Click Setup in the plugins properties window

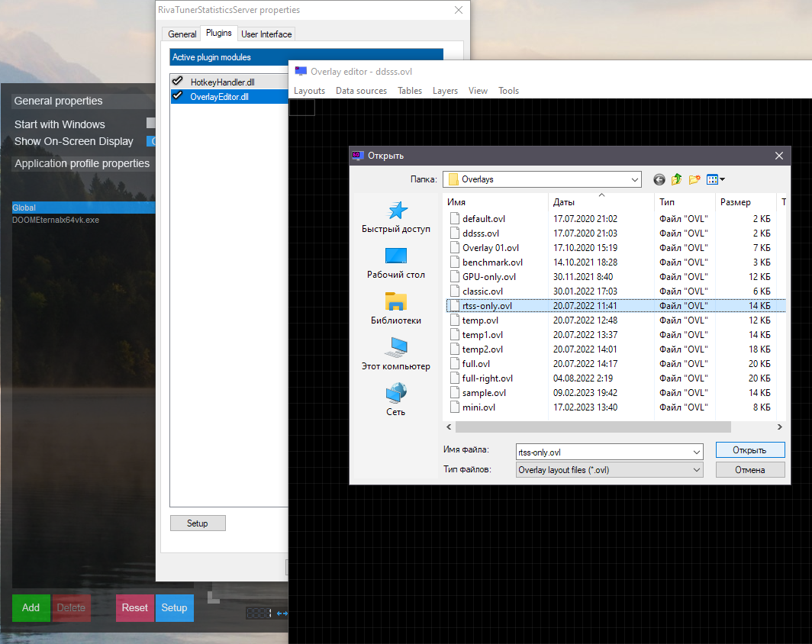(x=198, y=523)
